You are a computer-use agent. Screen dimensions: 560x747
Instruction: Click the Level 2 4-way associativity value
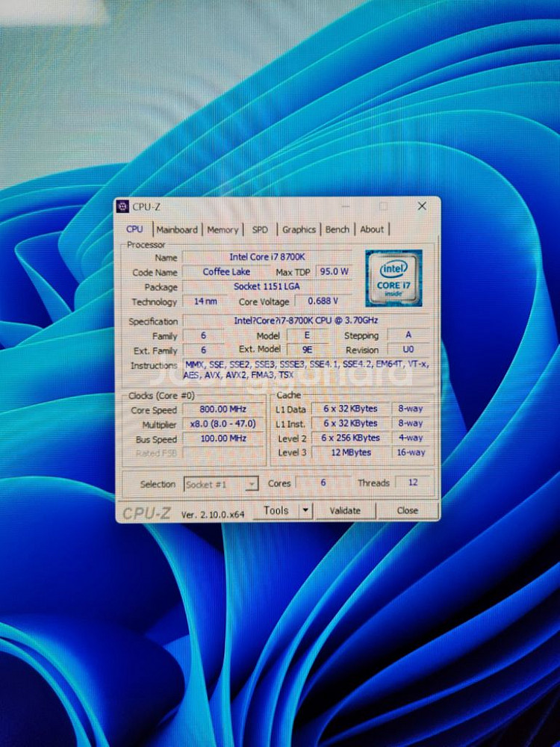[x=411, y=438]
